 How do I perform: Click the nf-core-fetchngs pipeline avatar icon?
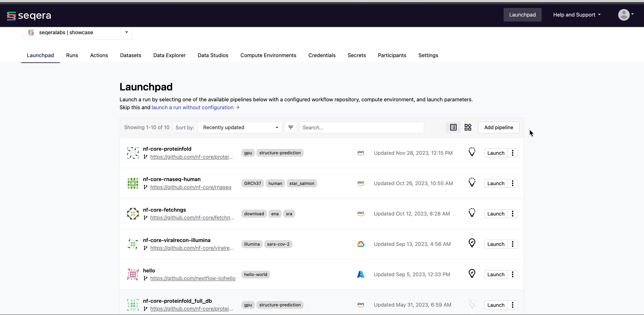pyautogui.click(x=133, y=213)
